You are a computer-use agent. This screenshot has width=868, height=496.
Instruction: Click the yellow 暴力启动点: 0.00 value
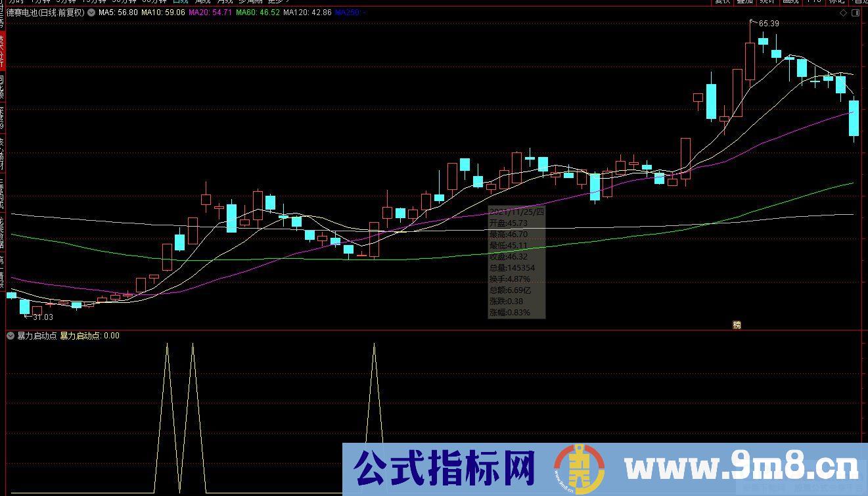click(x=90, y=336)
